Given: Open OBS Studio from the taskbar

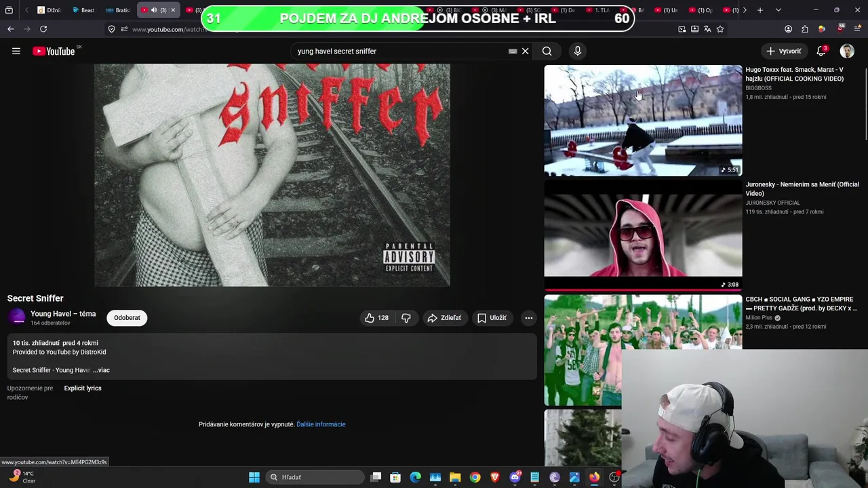Looking at the screenshot, I should pyautogui.click(x=614, y=477).
